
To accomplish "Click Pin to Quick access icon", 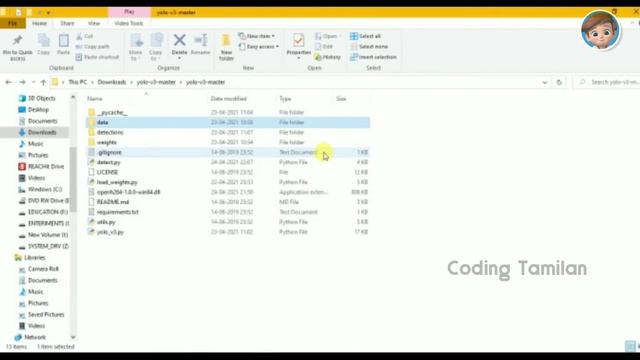I will coord(17,40).
